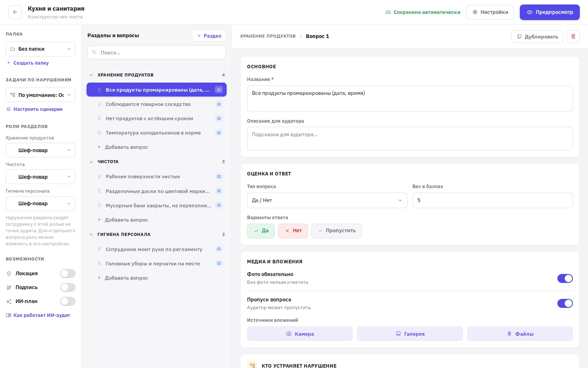Turn off 'Пропуск вопроса' toggle
Screen dimensions: 588x368
565,304
